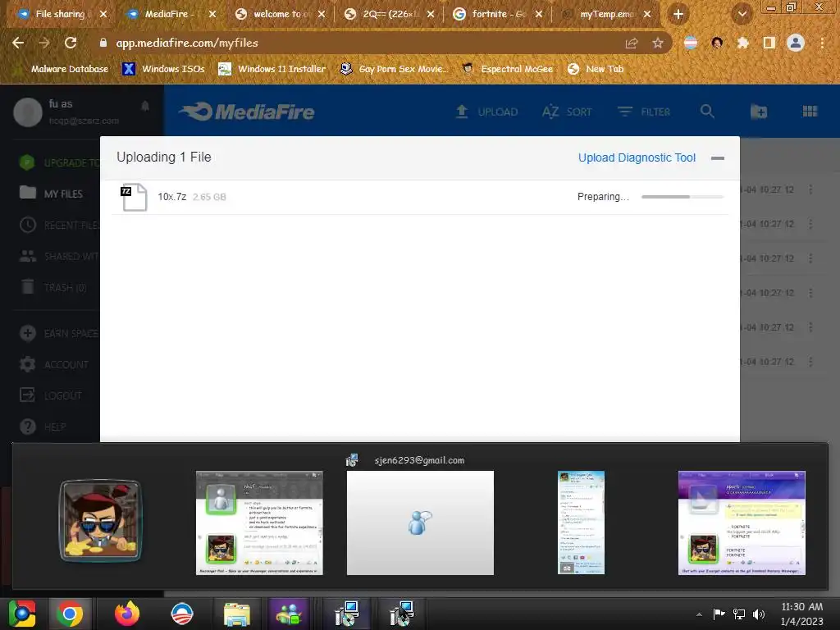Select purple chat window preview thumbnail

[x=742, y=523]
